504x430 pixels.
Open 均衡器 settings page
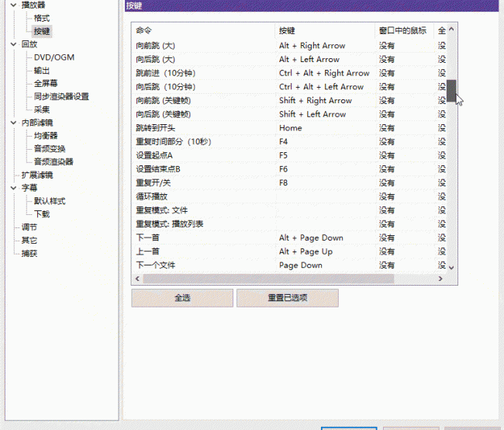tap(46, 136)
